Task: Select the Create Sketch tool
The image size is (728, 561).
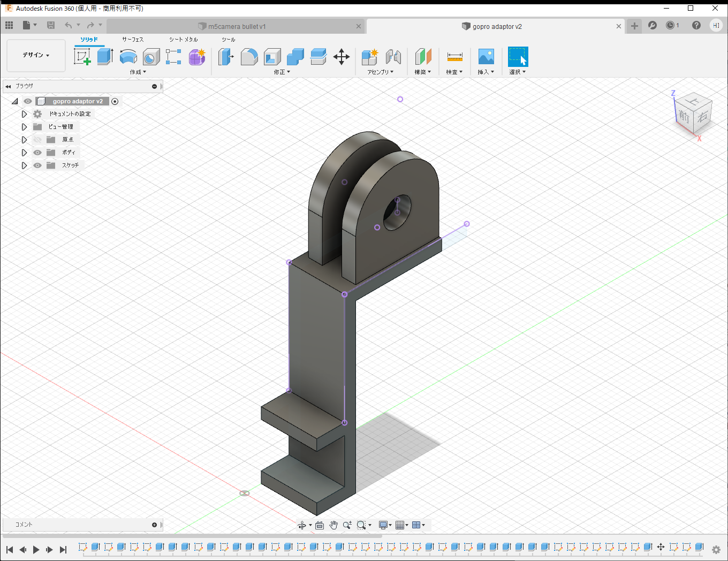Action: (82, 56)
